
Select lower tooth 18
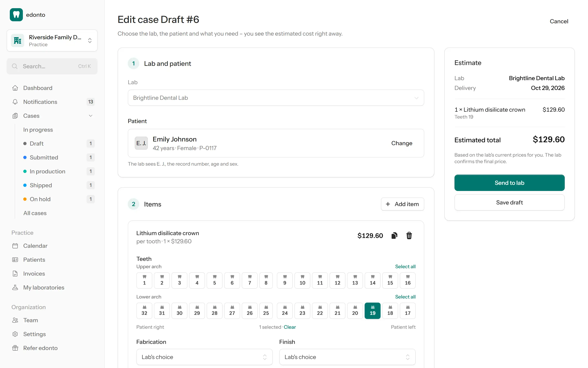pyautogui.click(x=390, y=311)
